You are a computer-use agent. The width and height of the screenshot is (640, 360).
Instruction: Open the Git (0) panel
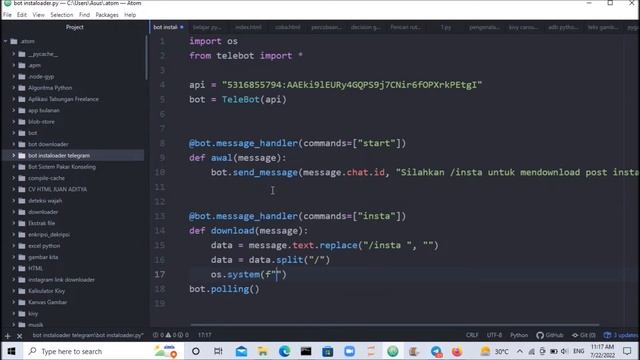tap(584, 335)
